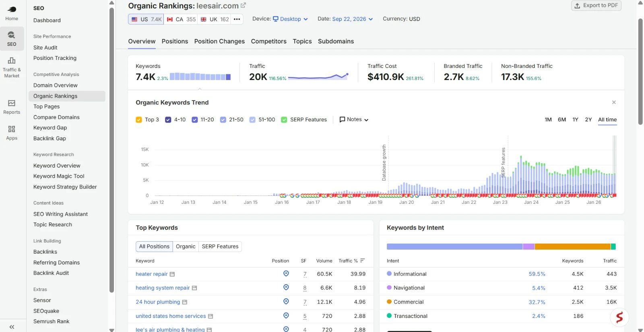Select the Overview tab

142,41
